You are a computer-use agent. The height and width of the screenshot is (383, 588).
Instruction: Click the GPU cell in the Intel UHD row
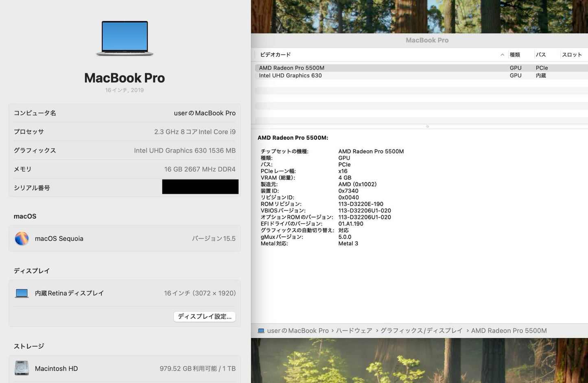[x=516, y=75]
